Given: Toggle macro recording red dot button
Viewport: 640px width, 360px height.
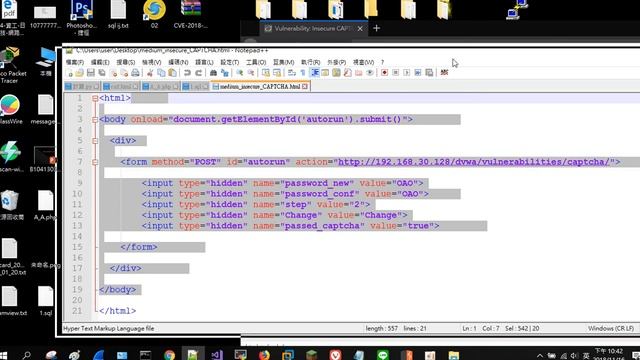Looking at the screenshot, I should (x=384, y=73).
